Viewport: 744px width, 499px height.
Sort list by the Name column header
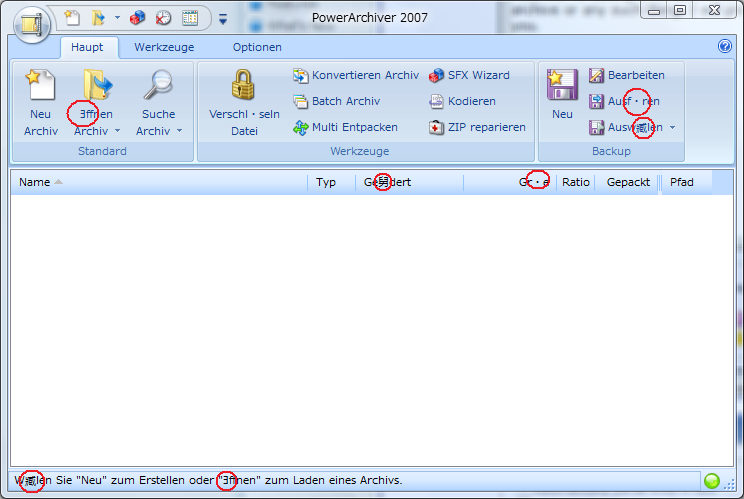pos(159,182)
